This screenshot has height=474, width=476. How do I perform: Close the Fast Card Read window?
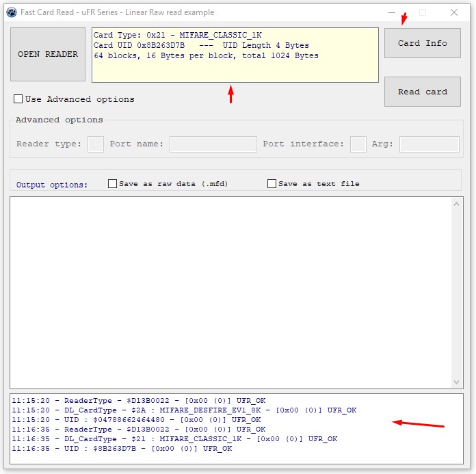pyautogui.click(x=454, y=12)
